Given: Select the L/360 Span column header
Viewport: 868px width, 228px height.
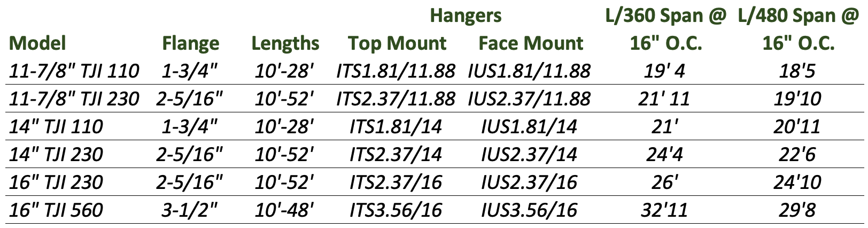Looking at the screenshot, I should pos(666,29).
